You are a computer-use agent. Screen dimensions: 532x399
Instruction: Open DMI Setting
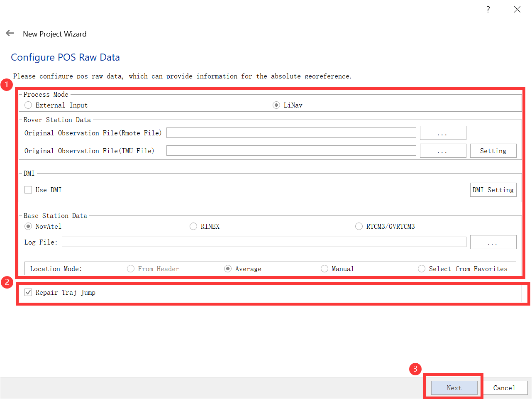493,190
